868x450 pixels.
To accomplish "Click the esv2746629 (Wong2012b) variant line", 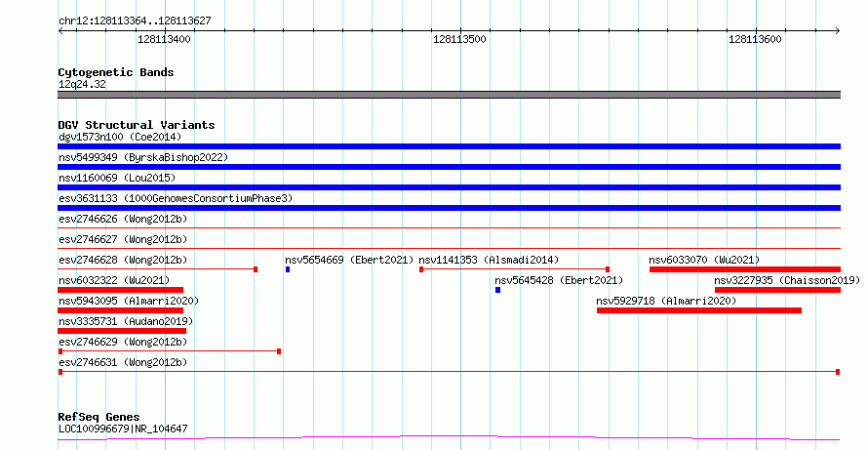I will pos(170,351).
